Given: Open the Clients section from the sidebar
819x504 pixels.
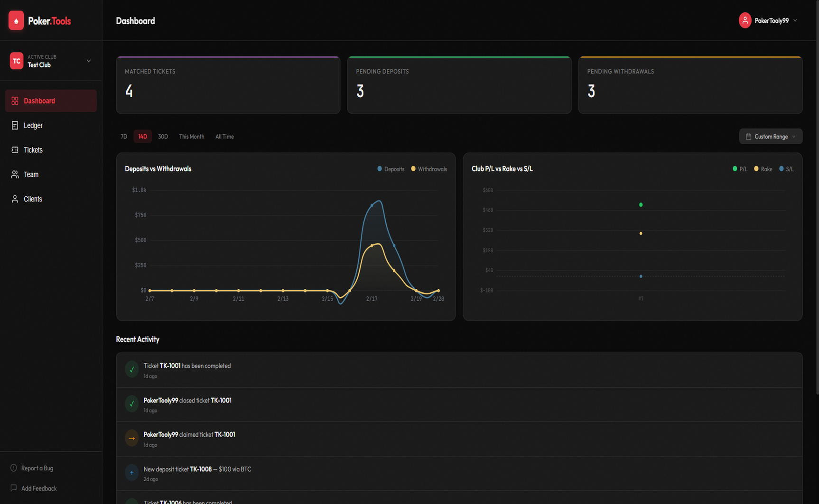Looking at the screenshot, I should 15,199.
